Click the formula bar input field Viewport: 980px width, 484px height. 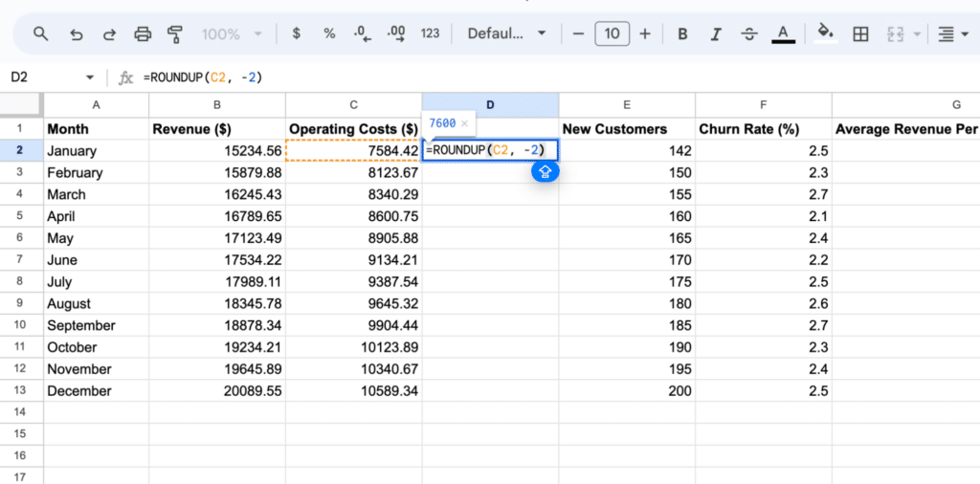[x=555, y=77]
